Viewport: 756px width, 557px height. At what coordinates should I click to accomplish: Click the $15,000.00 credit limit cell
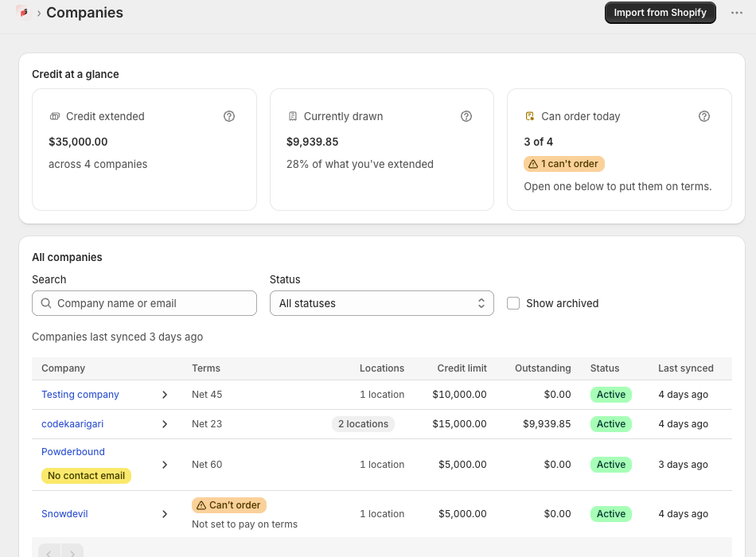pyautogui.click(x=459, y=424)
